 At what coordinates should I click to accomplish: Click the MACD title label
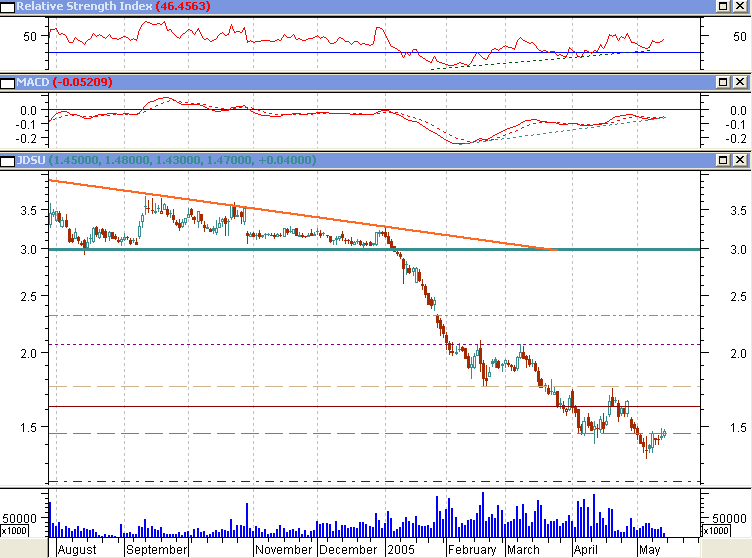[x=33, y=82]
